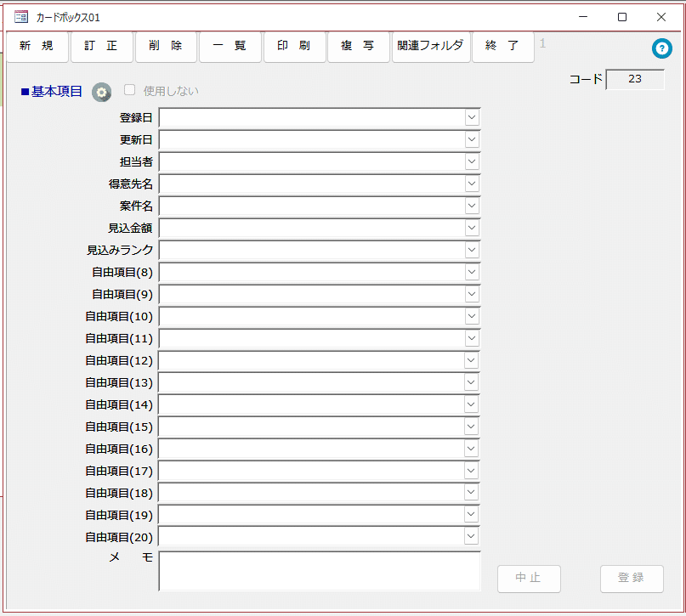The height and width of the screenshot is (616, 686).
Task: Minimize the カードボックス01 window
Action: 583,17
